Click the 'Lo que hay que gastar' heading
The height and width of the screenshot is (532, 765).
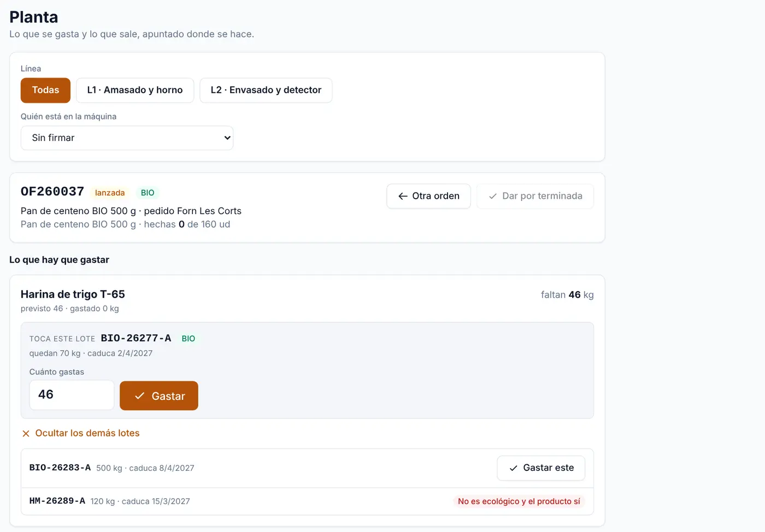59,260
